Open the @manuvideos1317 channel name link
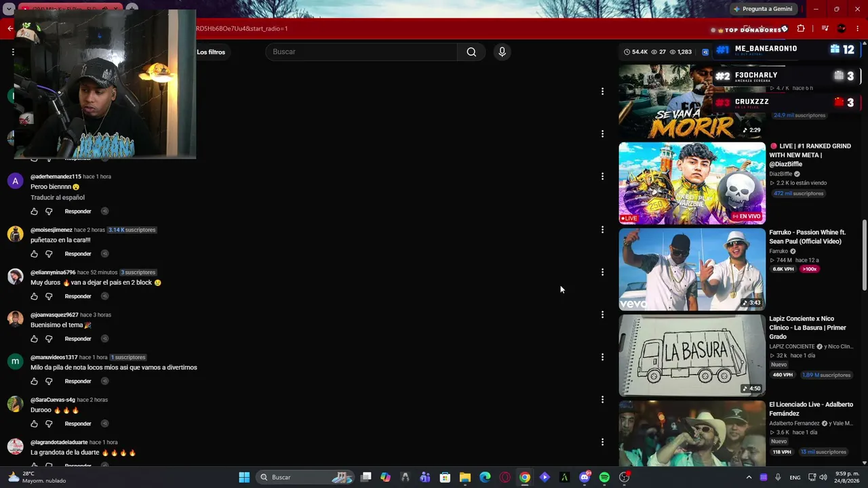868x488 pixels. pyautogui.click(x=54, y=357)
